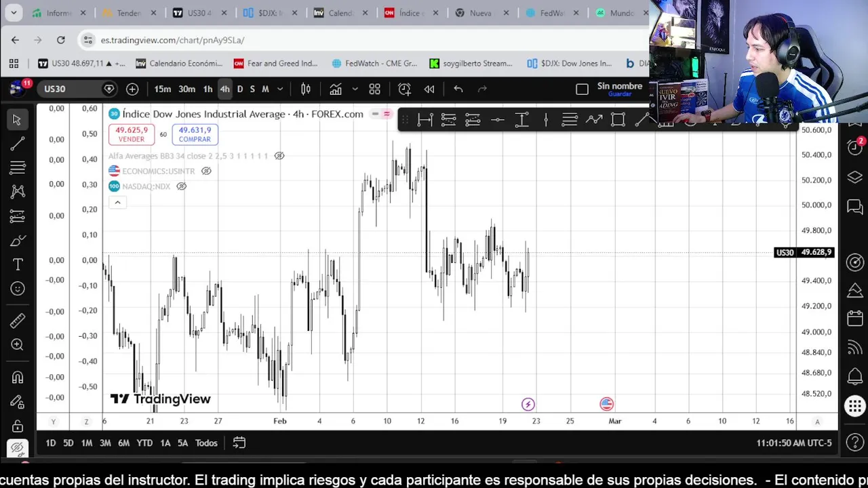Switch to the D daily timeframe

click(239, 89)
